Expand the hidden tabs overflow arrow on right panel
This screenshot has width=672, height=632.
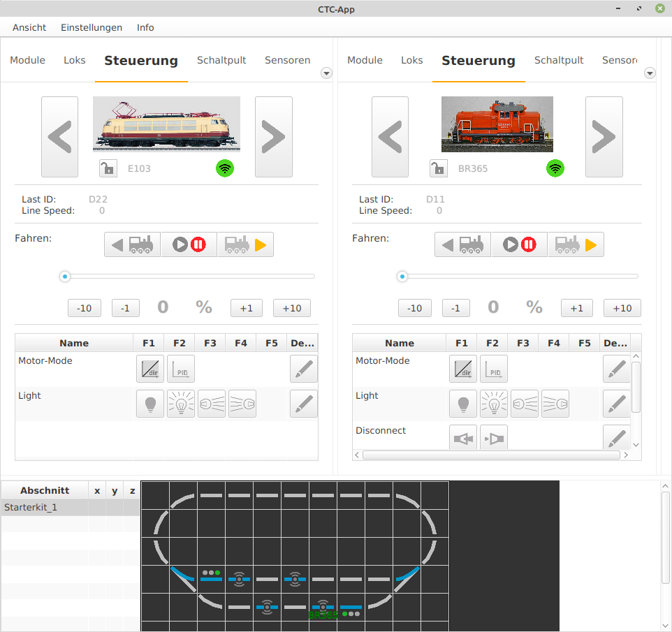click(650, 73)
